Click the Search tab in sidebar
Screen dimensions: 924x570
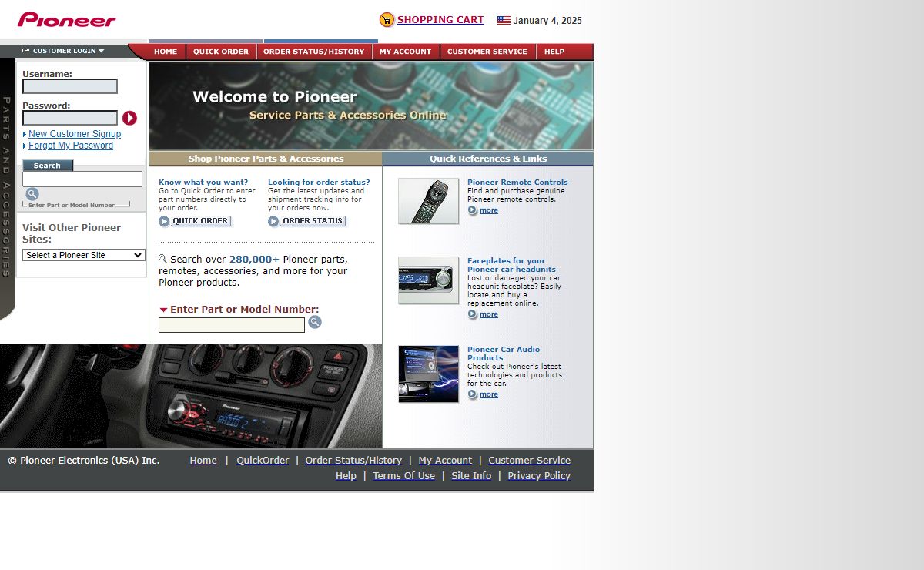pos(47,166)
